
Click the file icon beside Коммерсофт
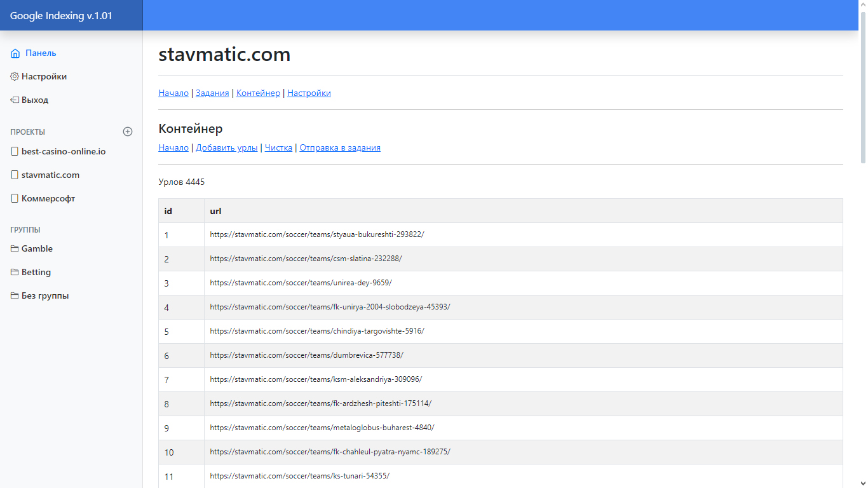pos(15,198)
